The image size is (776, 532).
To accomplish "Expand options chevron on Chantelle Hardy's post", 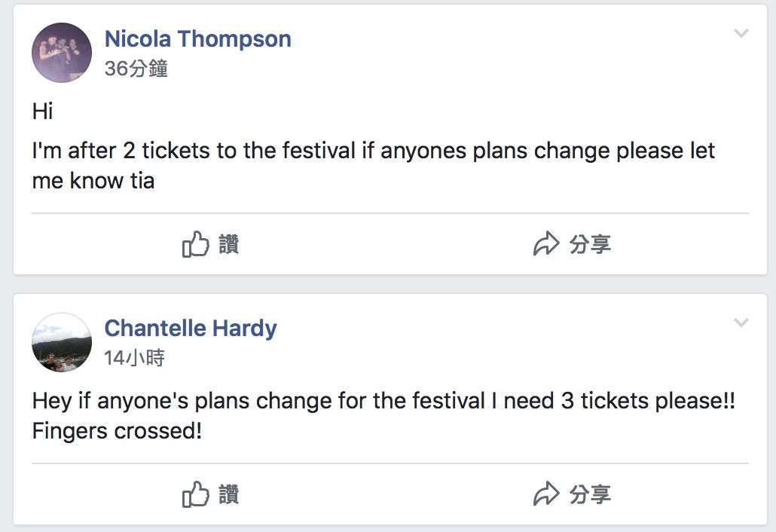I will tap(741, 323).
